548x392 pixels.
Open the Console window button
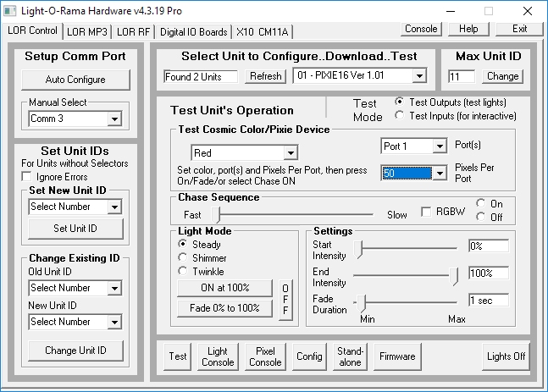[421, 28]
